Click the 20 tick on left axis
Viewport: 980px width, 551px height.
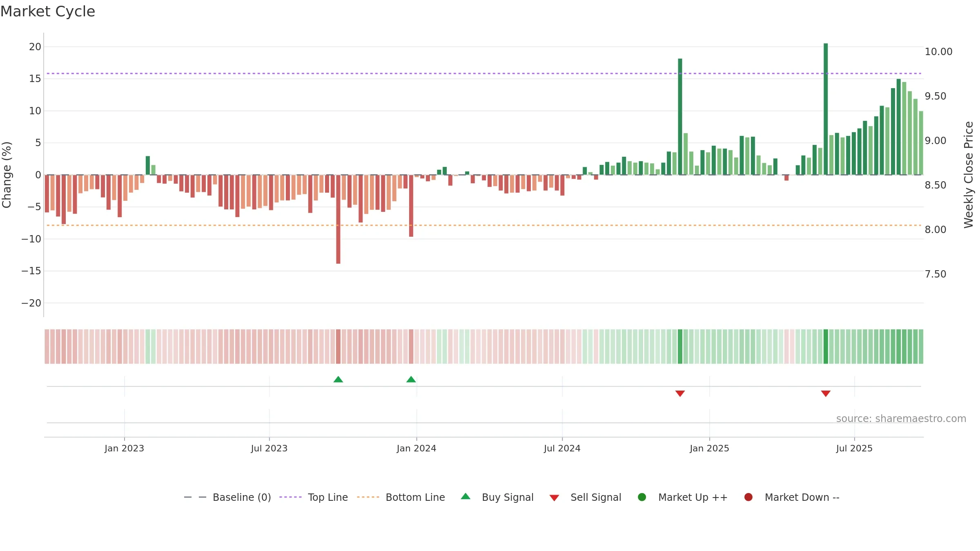(x=35, y=47)
